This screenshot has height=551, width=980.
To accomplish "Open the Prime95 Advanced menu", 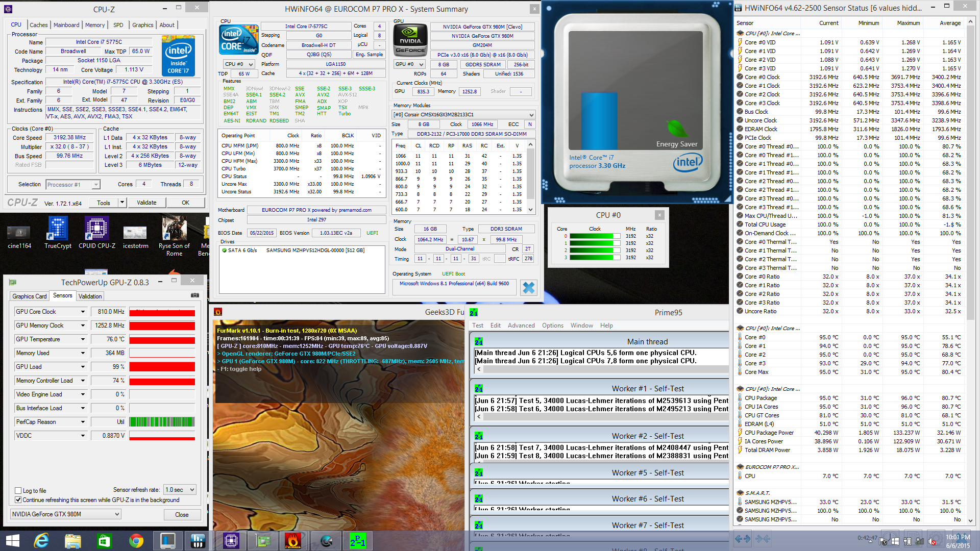I will [521, 325].
